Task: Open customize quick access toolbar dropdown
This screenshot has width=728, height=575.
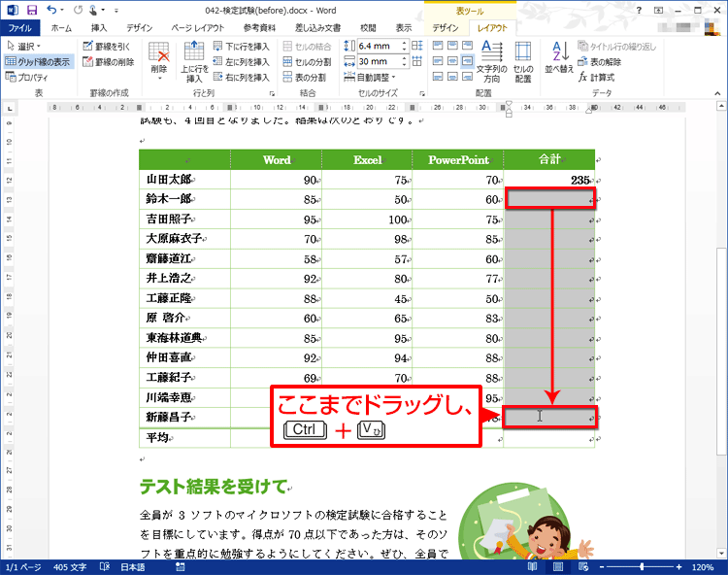Action: [116, 10]
